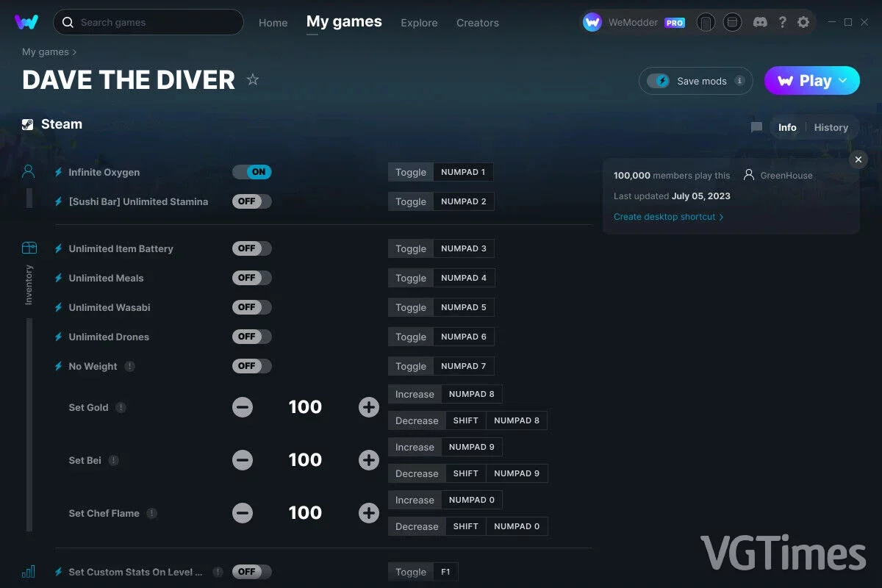Image resolution: width=882 pixels, height=588 pixels.
Task: Enable Unlimited Meals toggle
Action: coord(252,278)
